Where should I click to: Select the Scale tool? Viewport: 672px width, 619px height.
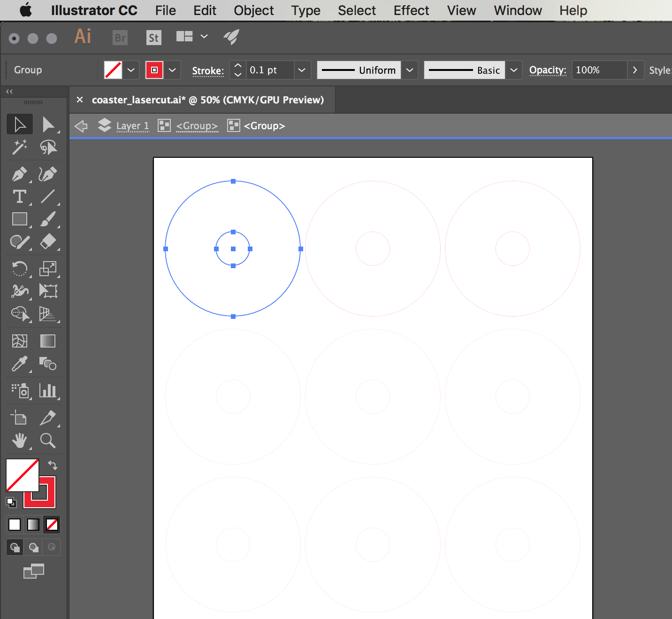click(48, 269)
